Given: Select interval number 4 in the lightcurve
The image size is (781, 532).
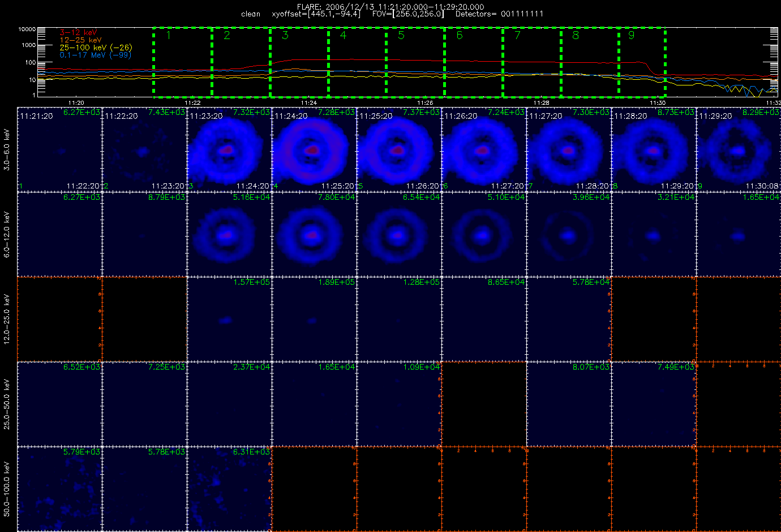Looking at the screenshot, I should (x=357, y=62).
